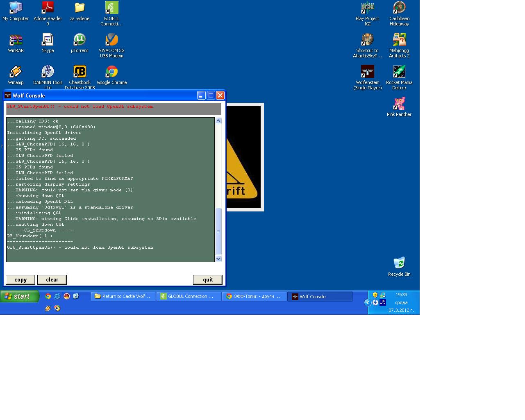The height and width of the screenshot is (420, 525).
Task: Expand hidden system tray icons arrow
Action: tap(368, 302)
